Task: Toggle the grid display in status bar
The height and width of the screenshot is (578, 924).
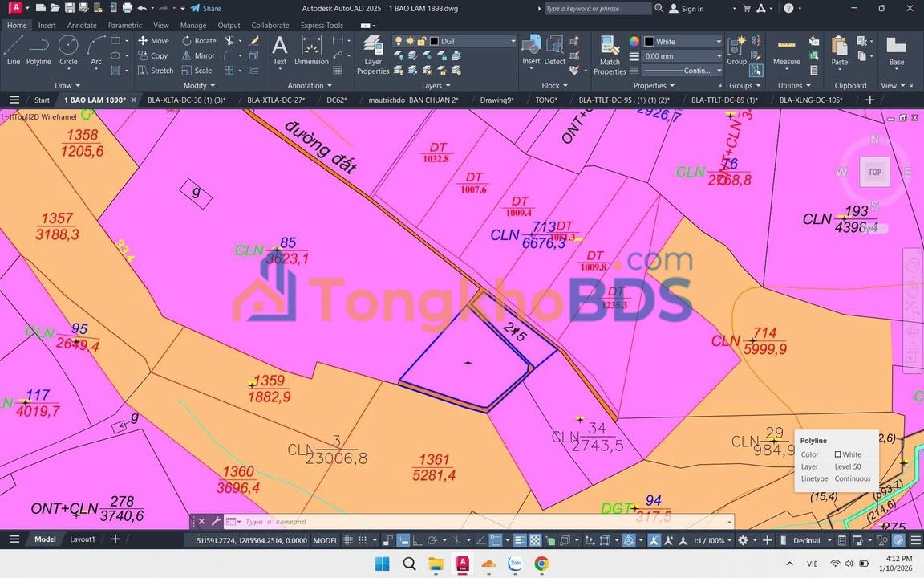Action: pyautogui.click(x=363, y=540)
